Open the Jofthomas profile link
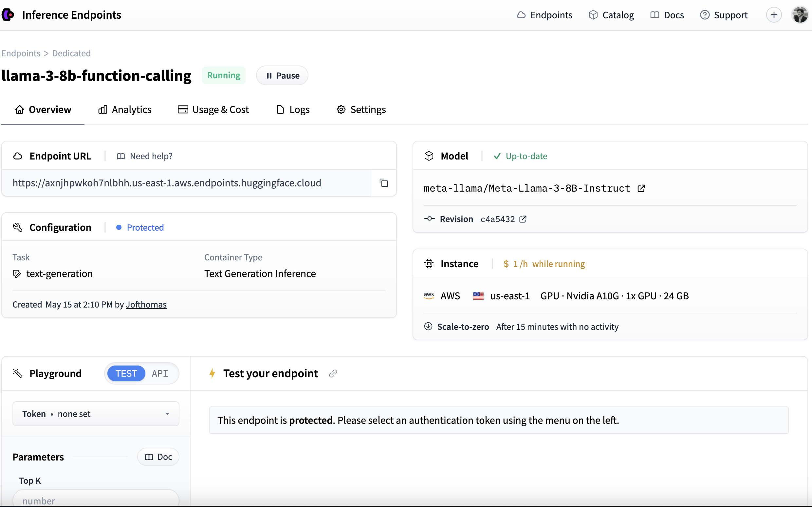The width and height of the screenshot is (812, 507). pos(146,305)
